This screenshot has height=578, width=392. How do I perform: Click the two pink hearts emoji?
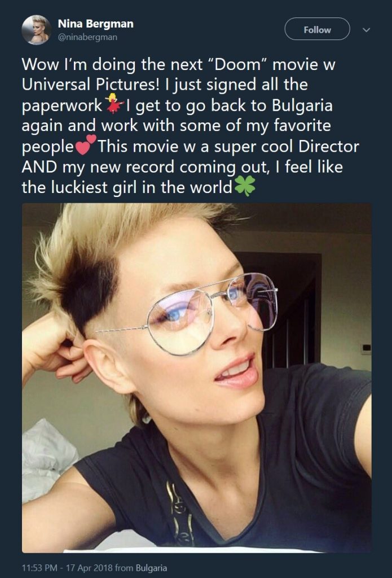86,144
